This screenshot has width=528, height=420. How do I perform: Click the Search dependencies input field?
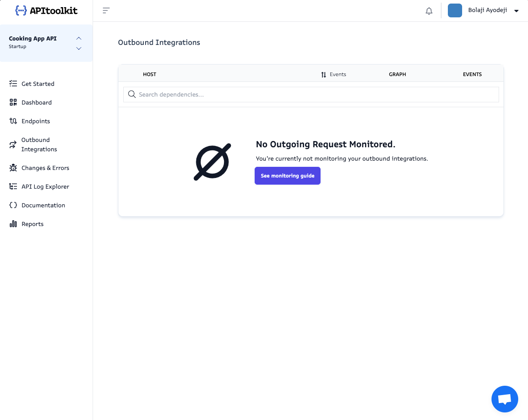[x=311, y=94]
